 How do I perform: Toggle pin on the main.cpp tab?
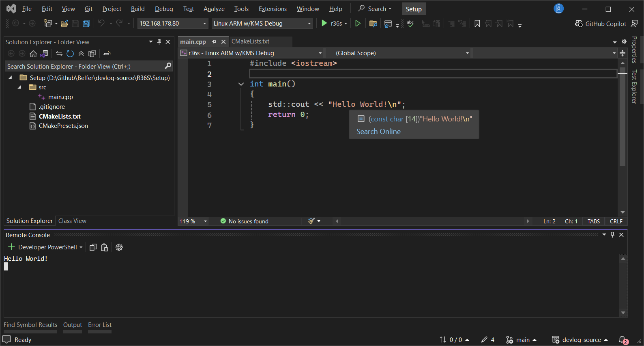(x=214, y=41)
